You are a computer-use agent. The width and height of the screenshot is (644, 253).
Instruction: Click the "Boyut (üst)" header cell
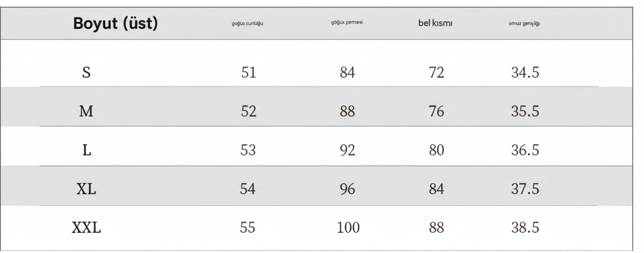pos(115,23)
